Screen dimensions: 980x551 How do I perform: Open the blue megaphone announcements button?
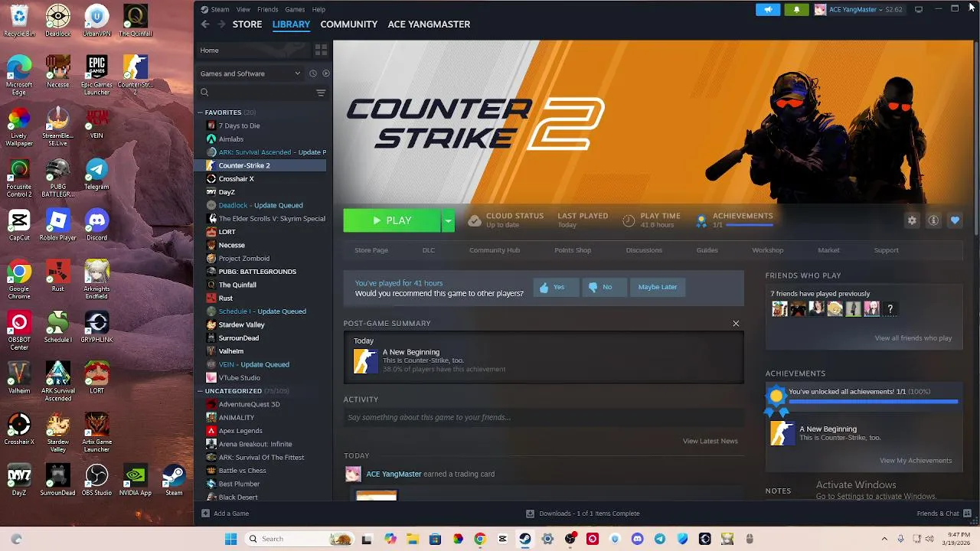[x=768, y=9]
